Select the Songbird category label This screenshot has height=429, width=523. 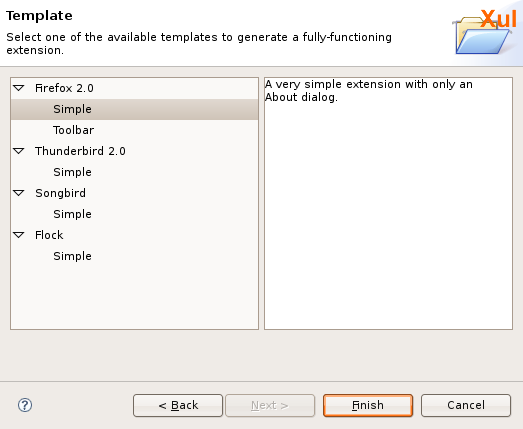pos(60,193)
